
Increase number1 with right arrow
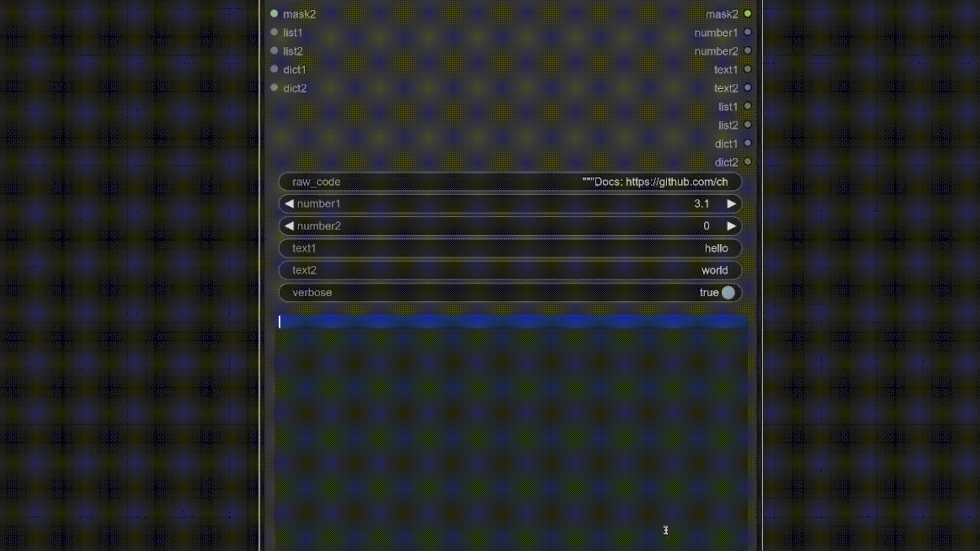731,204
